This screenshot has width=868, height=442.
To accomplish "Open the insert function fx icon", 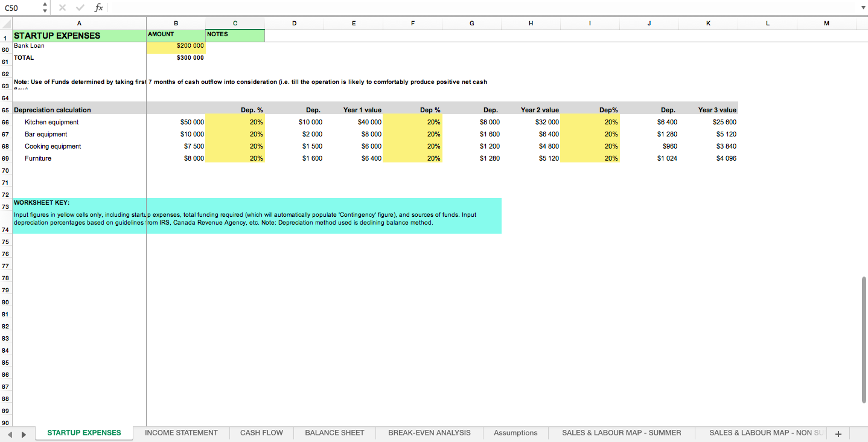I will pos(98,8).
